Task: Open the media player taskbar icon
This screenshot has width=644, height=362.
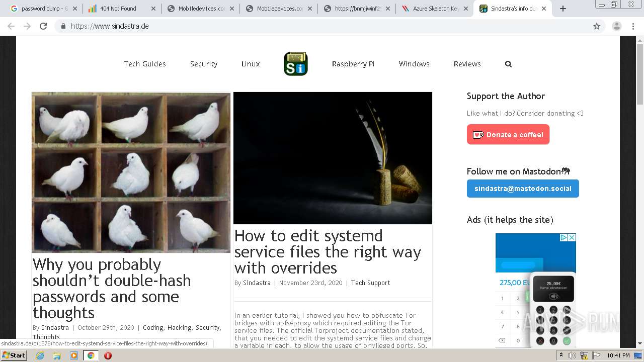Action: point(74,355)
